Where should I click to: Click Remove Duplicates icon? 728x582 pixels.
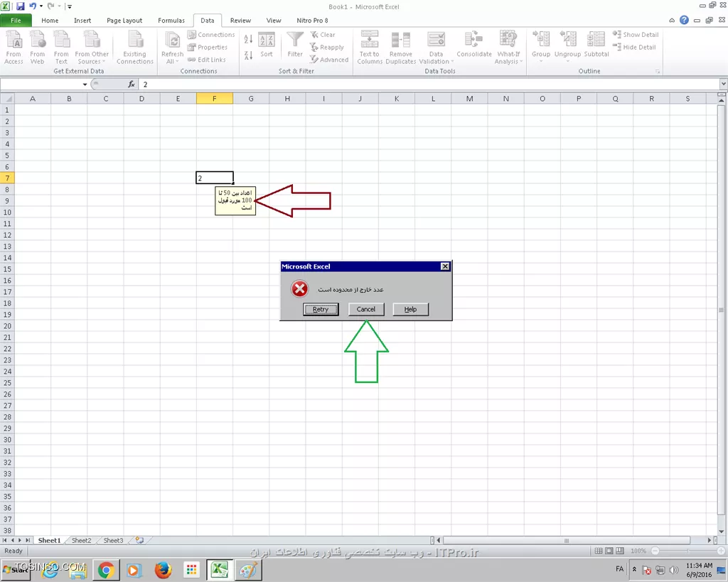[401, 47]
